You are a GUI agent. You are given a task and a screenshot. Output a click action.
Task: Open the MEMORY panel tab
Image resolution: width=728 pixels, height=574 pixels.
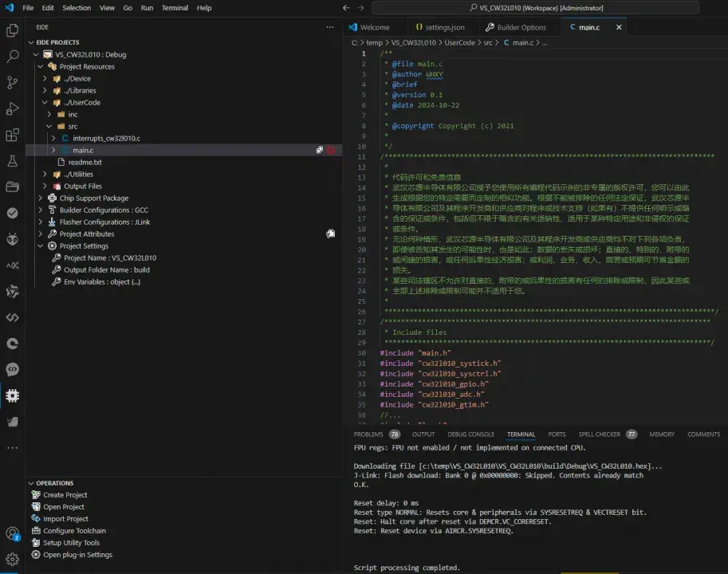662,434
